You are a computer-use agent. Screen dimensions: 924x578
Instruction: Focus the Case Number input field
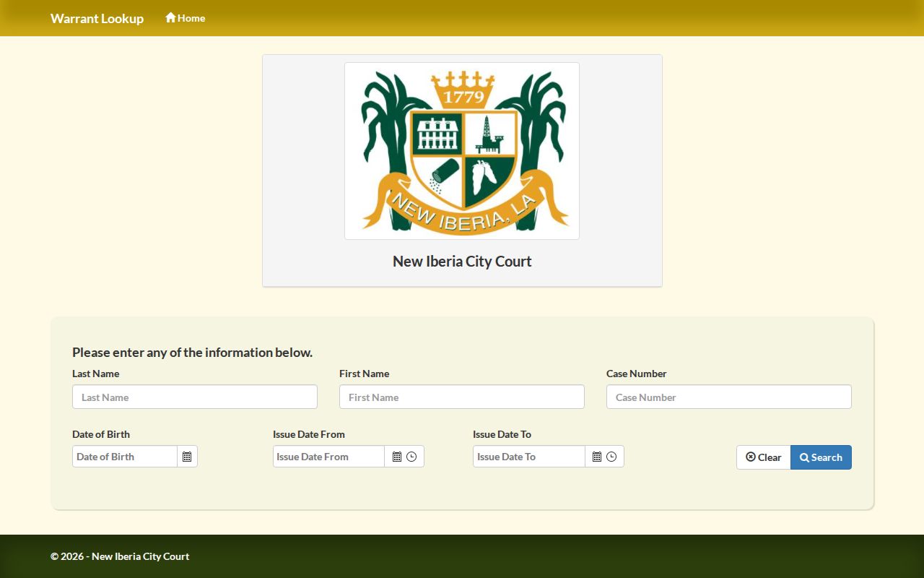(729, 397)
